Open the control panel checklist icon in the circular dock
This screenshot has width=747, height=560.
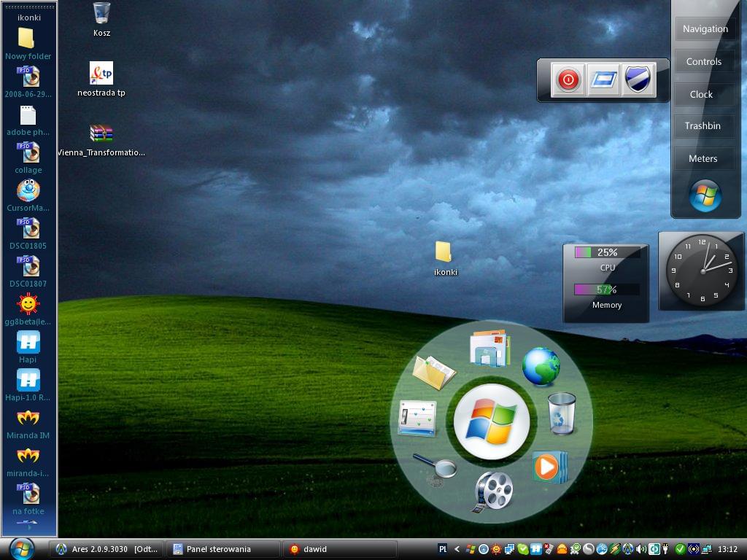pyautogui.click(x=417, y=418)
